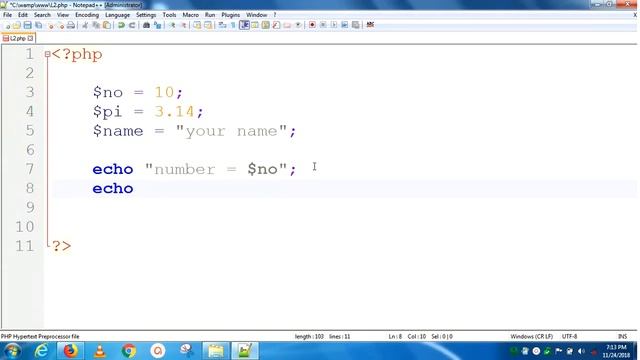Click the $name variable on line 5
This screenshot has width=640, height=360.
point(118,131)
